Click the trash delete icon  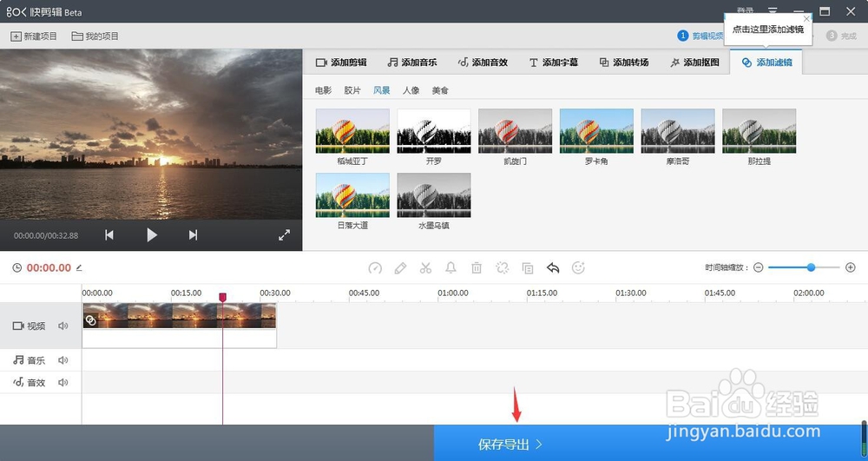point(476,268)
